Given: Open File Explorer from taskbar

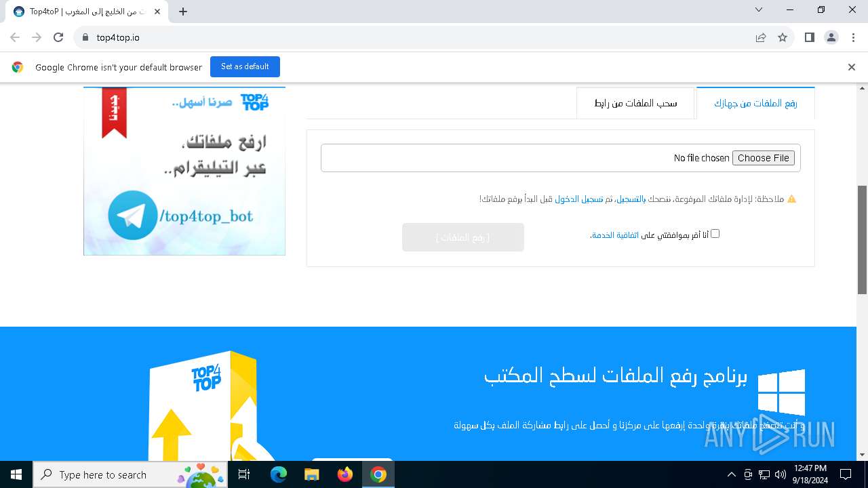Looking at the screenshot, I should [x=312, y=474].
